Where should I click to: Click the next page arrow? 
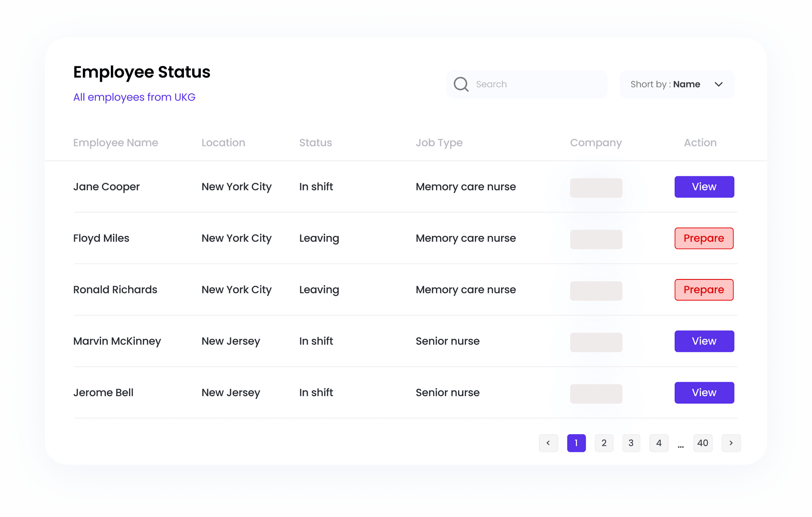(x=731, y=443)
